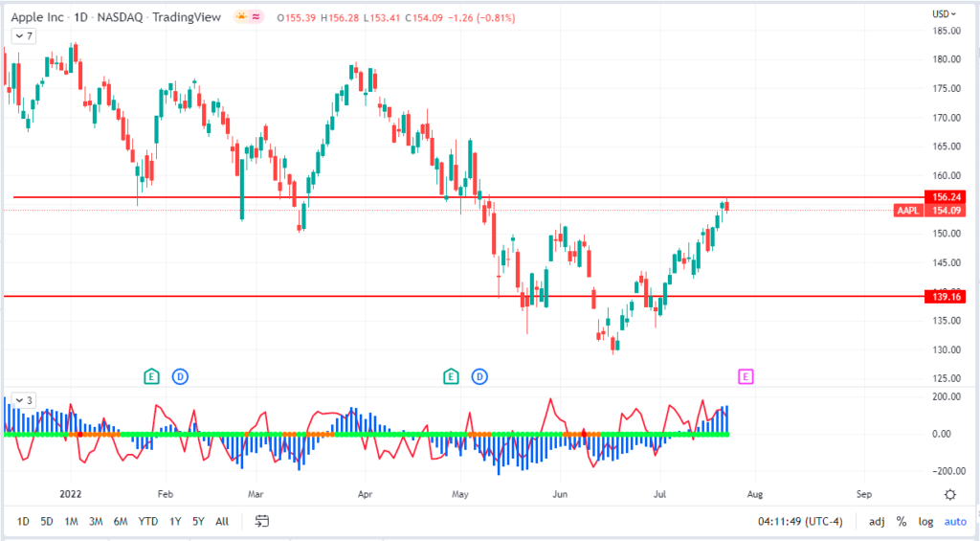Screen dimensions: 980x541
Task: Toggle the percent scale mode
Action: (x=902, y=521)
